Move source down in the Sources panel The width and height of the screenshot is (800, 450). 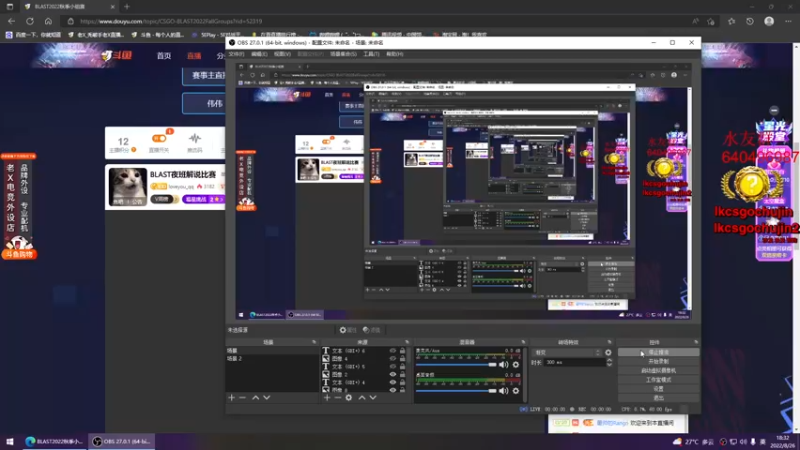373,397
